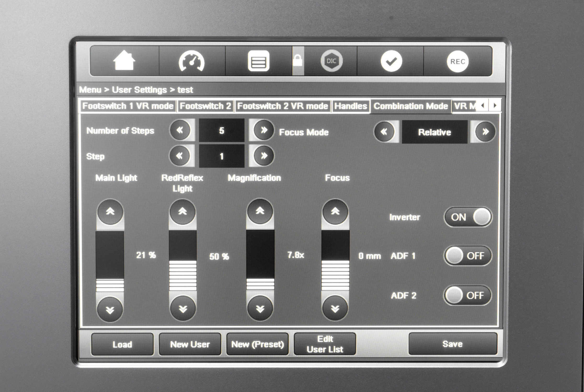Start recording with REC icon
The image size is (584, 392).
pos(457,61)
